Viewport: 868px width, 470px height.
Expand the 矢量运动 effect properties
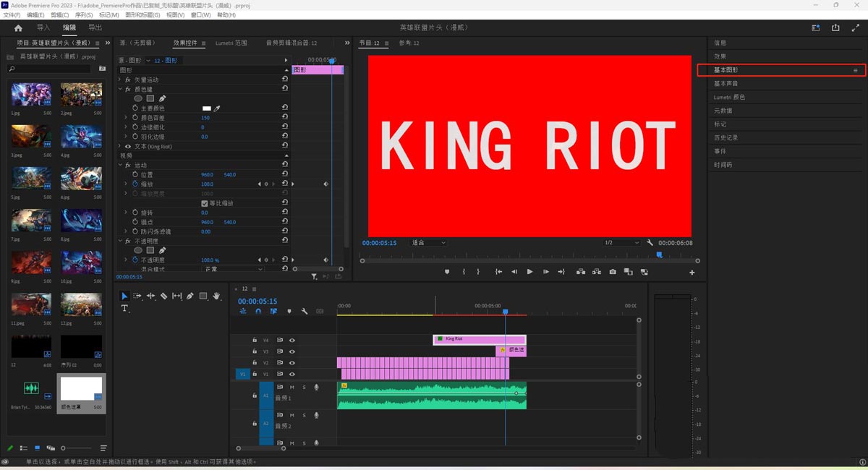tap(120, 80)
